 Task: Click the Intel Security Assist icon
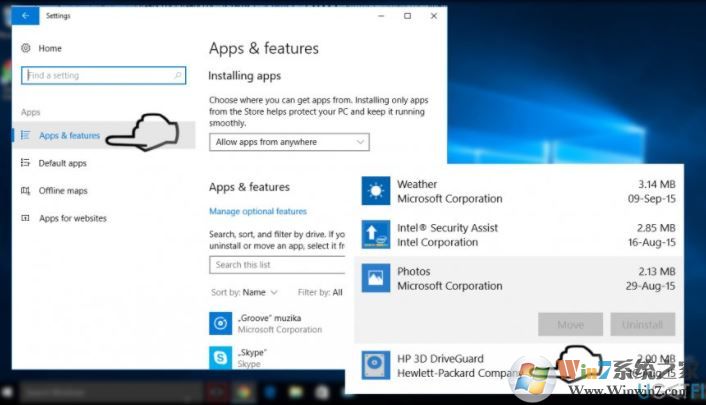tap(376, 234)
